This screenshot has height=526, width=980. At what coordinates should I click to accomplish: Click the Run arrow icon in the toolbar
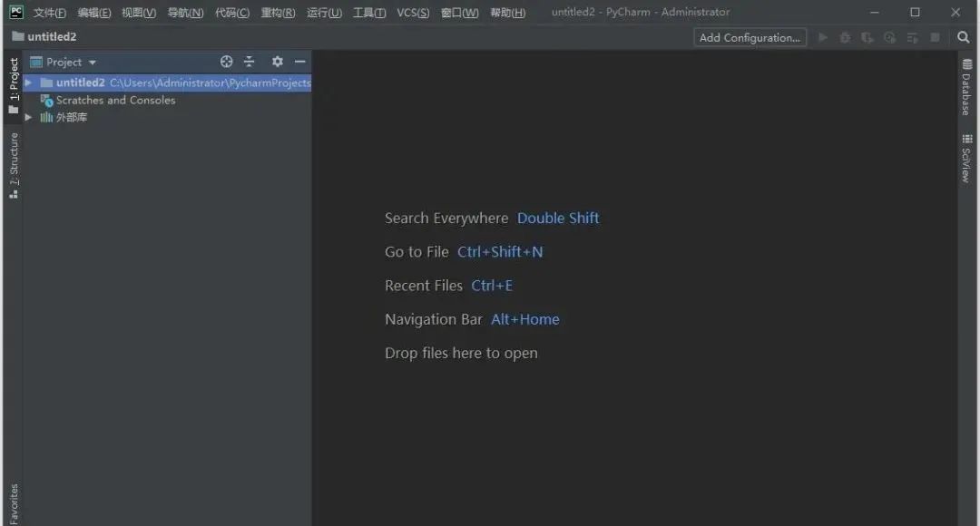(822, 37)
